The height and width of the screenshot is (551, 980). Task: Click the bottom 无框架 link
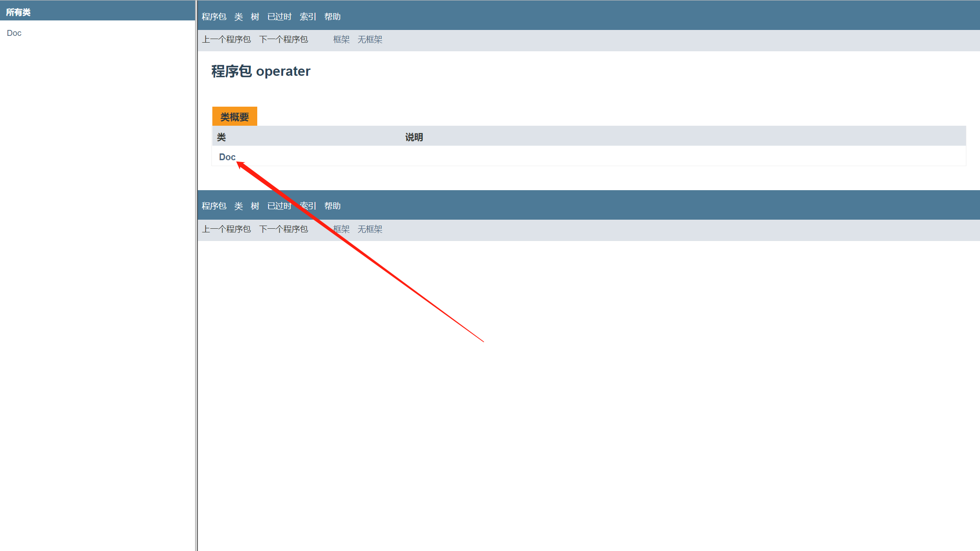(x=370, y=229)
